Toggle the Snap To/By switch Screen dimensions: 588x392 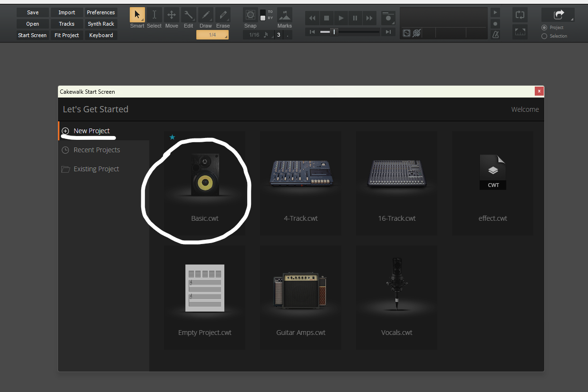point(263,15)
